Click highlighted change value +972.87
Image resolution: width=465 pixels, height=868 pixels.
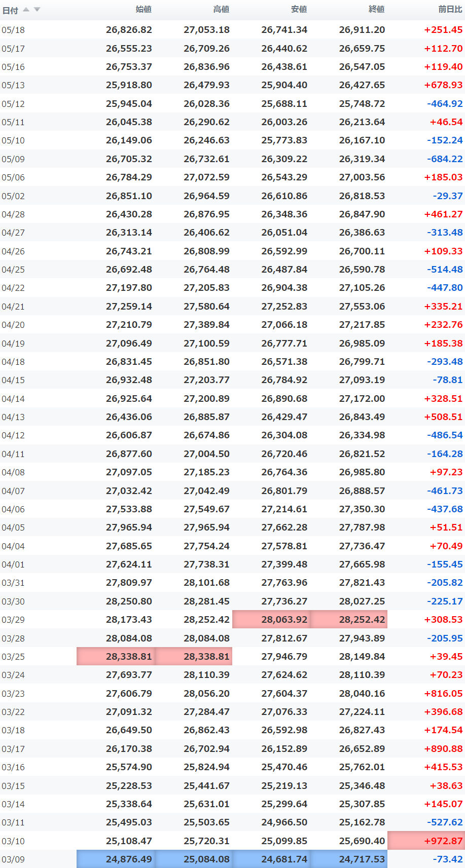(x=443, y=841)
